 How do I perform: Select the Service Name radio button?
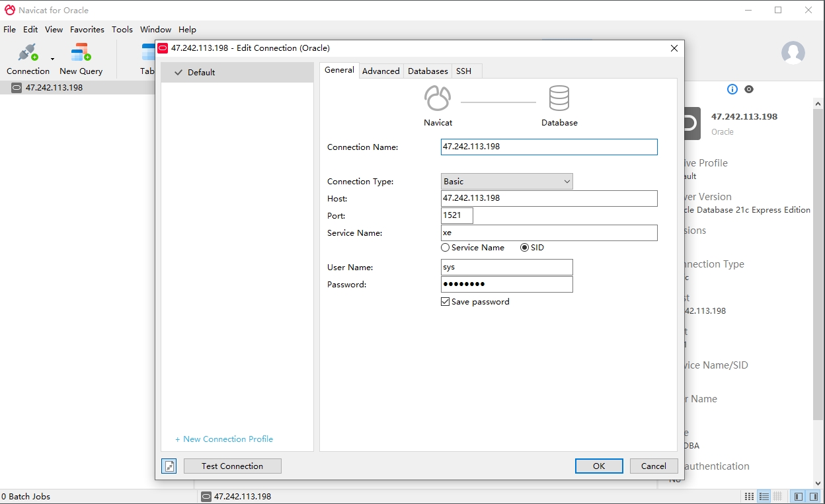coord(446,248)
